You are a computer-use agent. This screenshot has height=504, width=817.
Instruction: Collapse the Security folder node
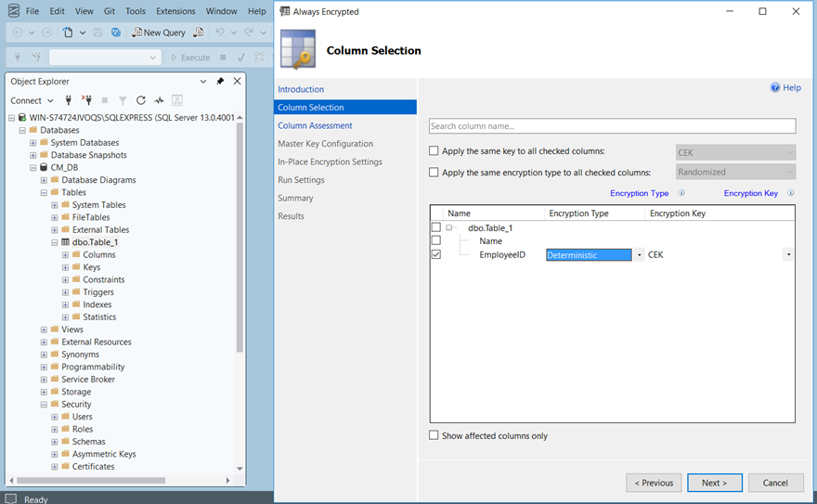tap(44, 405)
